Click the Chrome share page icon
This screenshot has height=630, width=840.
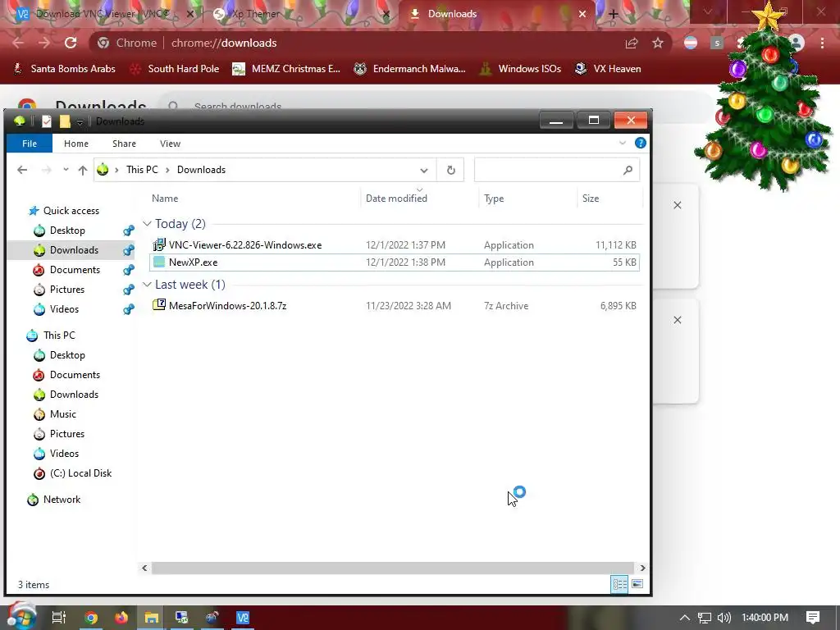632,43
